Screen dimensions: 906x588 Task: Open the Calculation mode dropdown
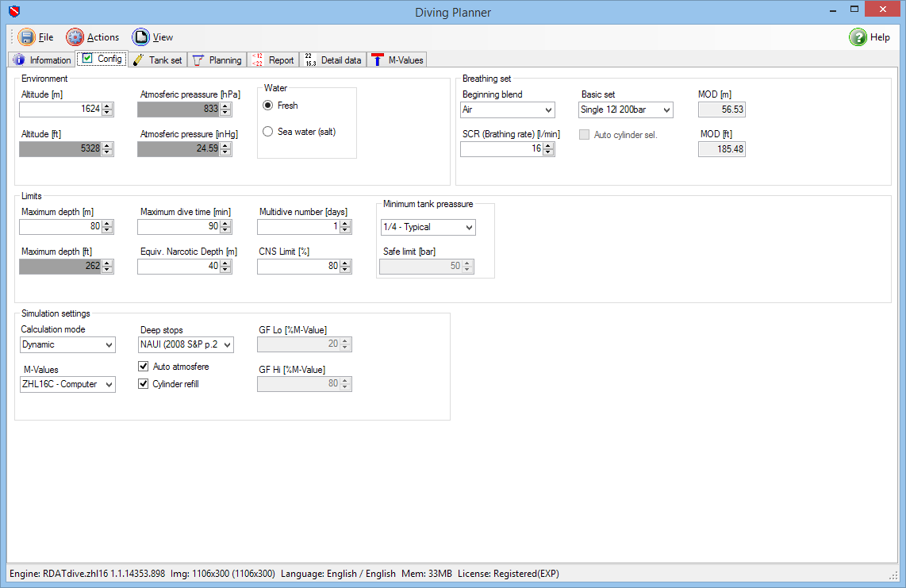67,344
